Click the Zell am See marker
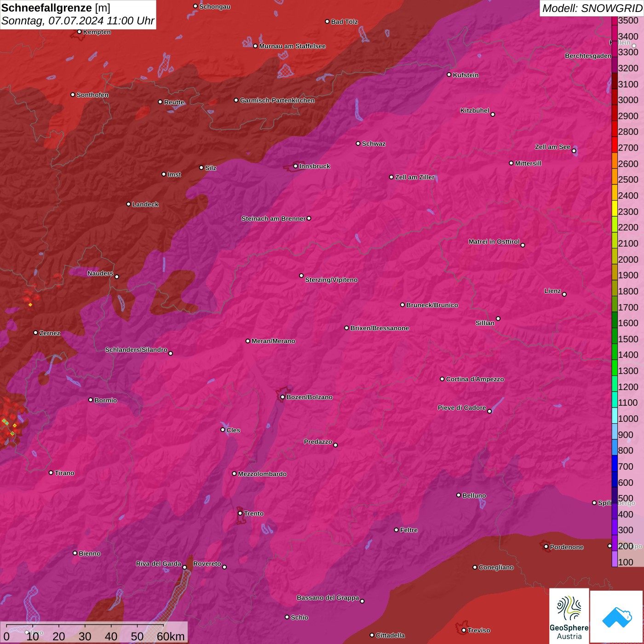 pos(574,150)
